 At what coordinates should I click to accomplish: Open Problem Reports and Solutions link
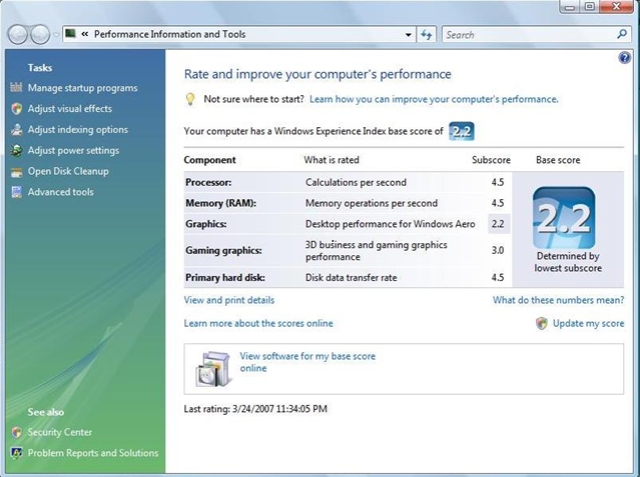93,453
